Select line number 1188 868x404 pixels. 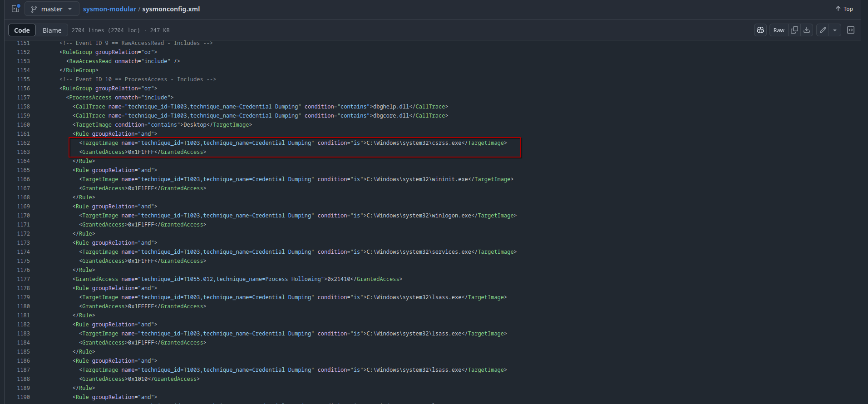point(23,379)
